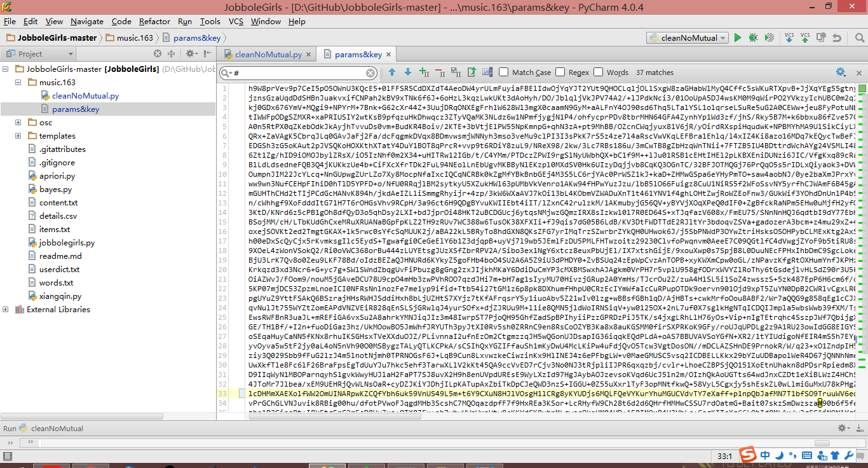Screen dimensions: 868x468
Task: Unselect occurrence icon in search bar
Action: 440,72
